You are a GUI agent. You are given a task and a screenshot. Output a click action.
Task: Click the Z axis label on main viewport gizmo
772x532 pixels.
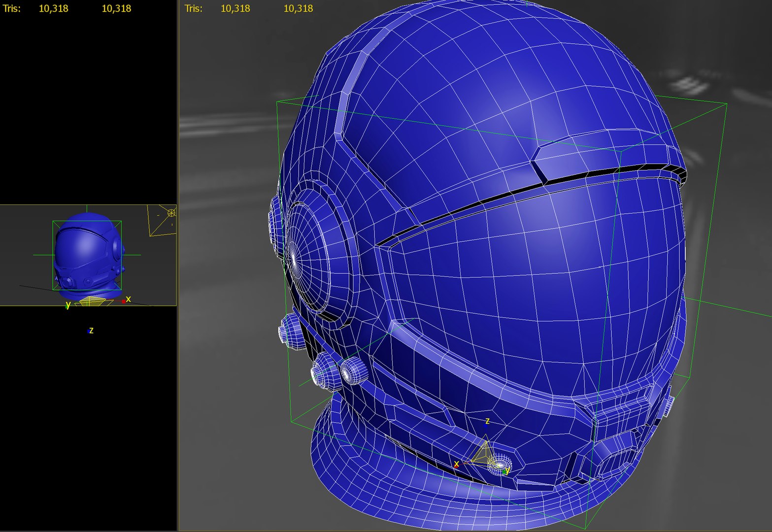tap(487, 421)
